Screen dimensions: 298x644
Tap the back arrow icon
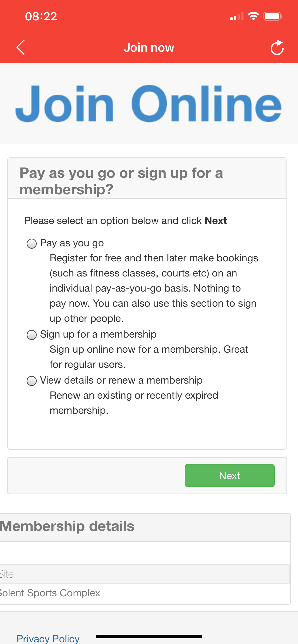click(21, 47)
